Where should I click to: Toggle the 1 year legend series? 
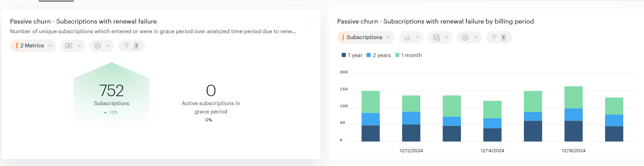pos(352,55)
